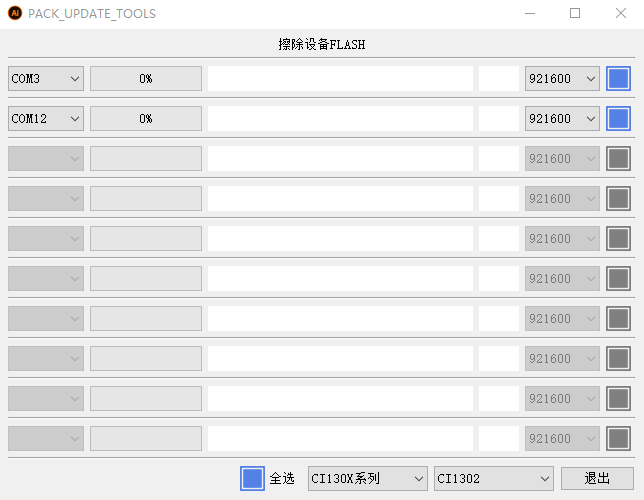644x500 pixels.
Task: Open baud rate 921600 dropdown for COM12
Action: 562,119
